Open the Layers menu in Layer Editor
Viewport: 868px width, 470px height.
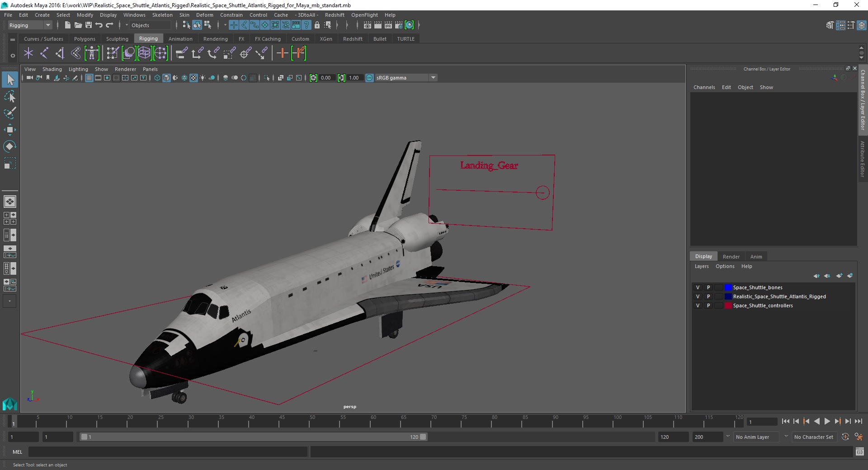click(702, 266)
